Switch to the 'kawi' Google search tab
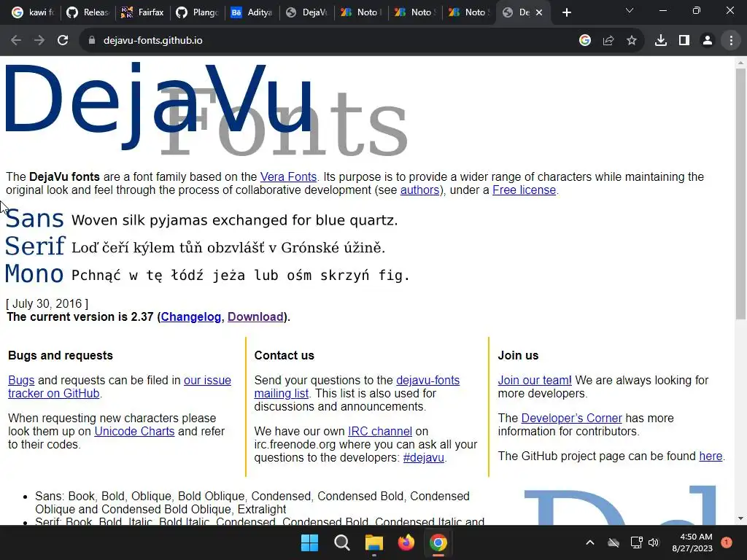 click(x=33, y=13)
